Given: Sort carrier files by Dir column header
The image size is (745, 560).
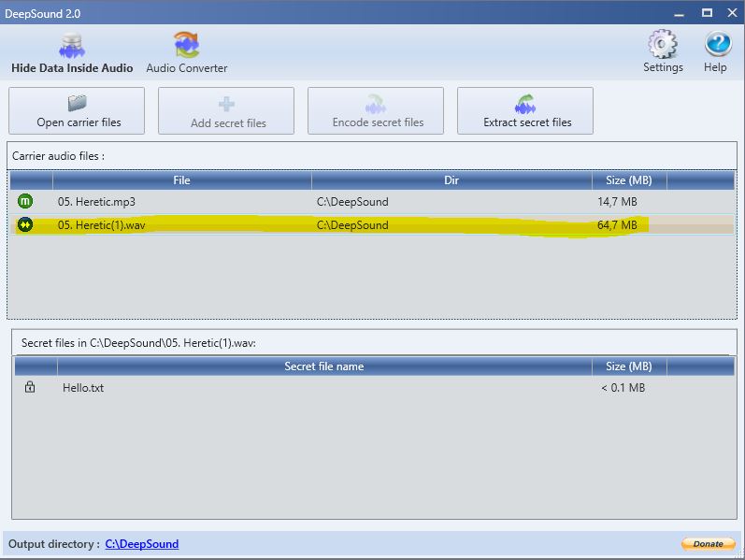Looking at the screenshot, I should tap(451, 180).
